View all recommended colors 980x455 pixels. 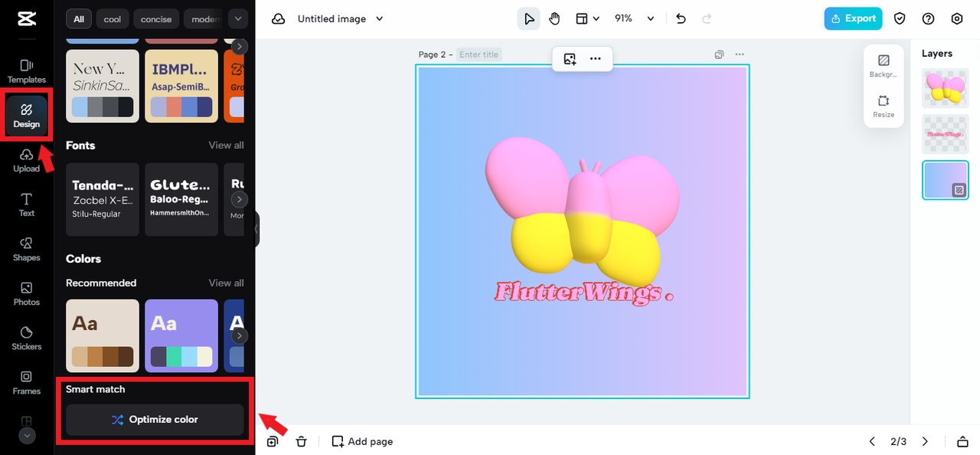227,283
